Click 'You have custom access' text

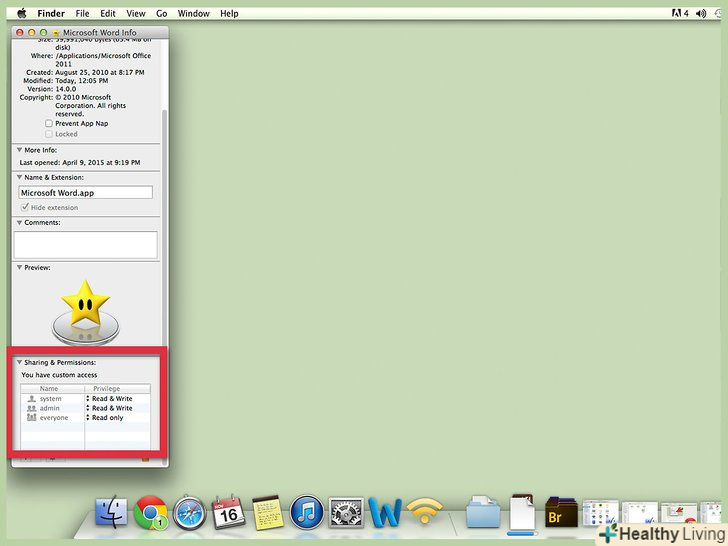click(59, 375)
